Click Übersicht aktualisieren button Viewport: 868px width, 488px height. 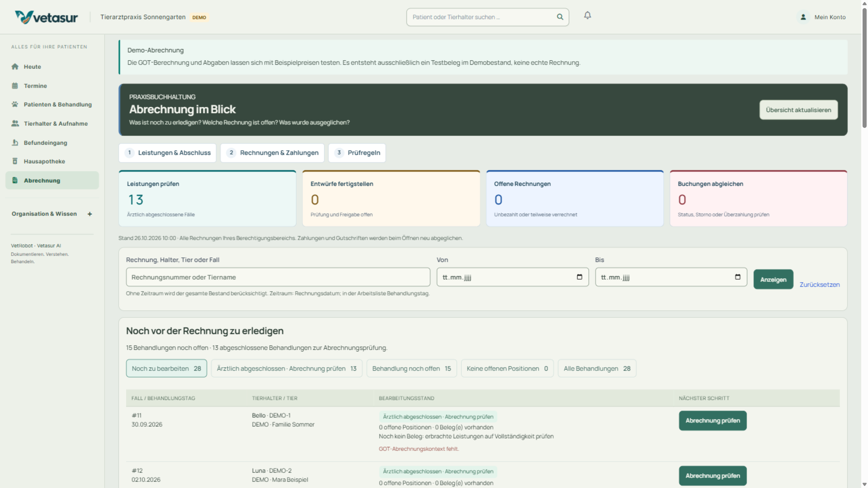pos(799,110)
